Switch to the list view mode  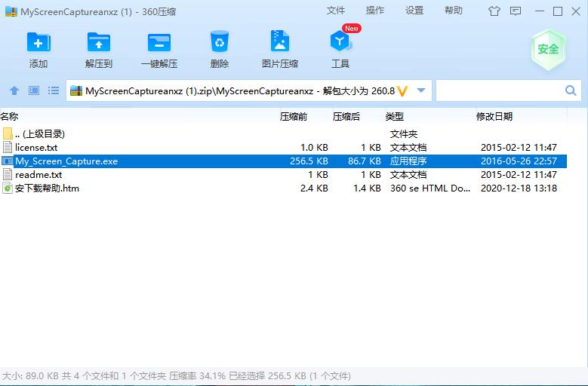tap(54, 90)
